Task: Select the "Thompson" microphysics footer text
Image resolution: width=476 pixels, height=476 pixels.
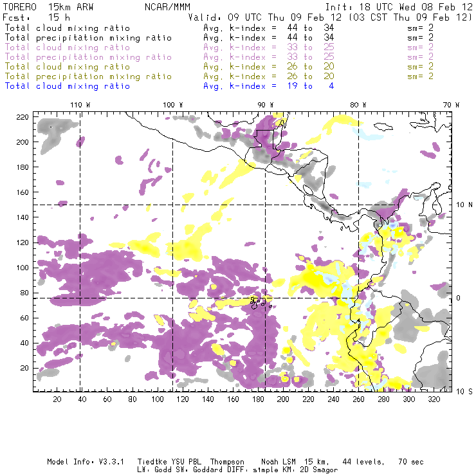Action: [227, 462]
